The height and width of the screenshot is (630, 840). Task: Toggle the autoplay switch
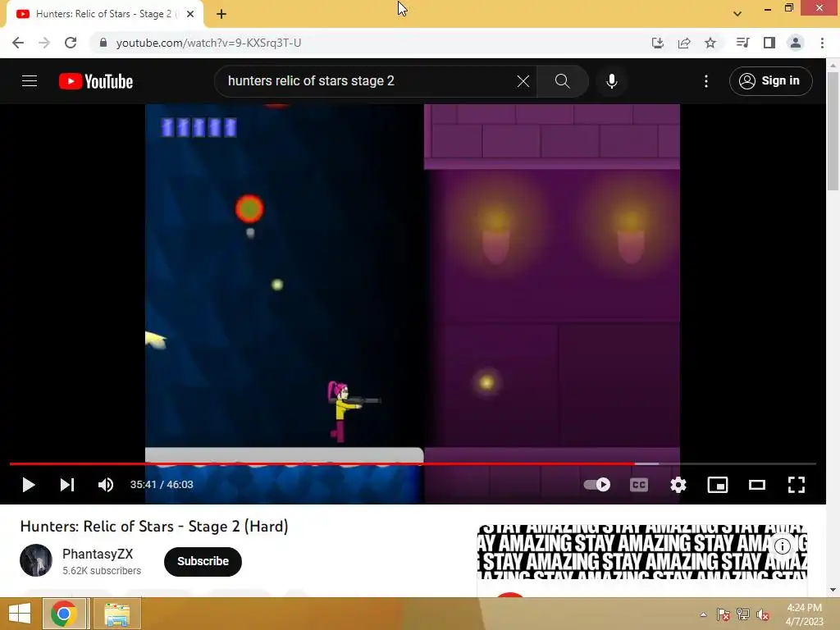coord(597,485)
